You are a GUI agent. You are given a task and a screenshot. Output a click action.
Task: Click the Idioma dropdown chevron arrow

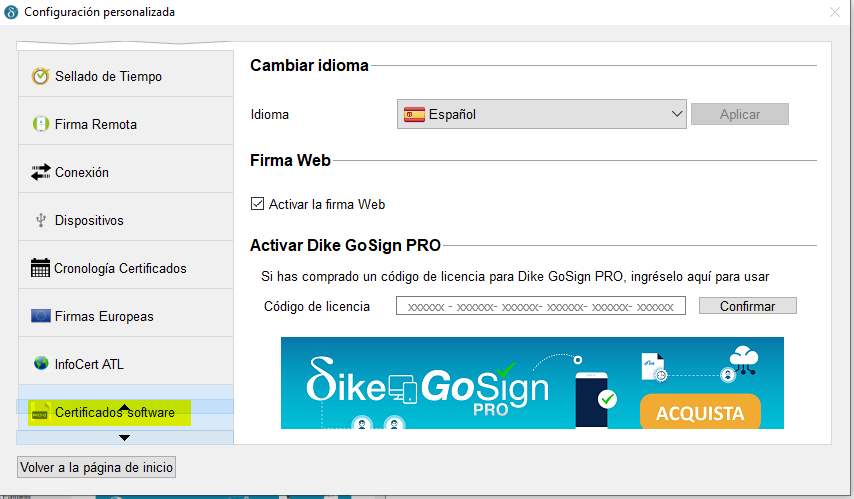coord(676,114)
